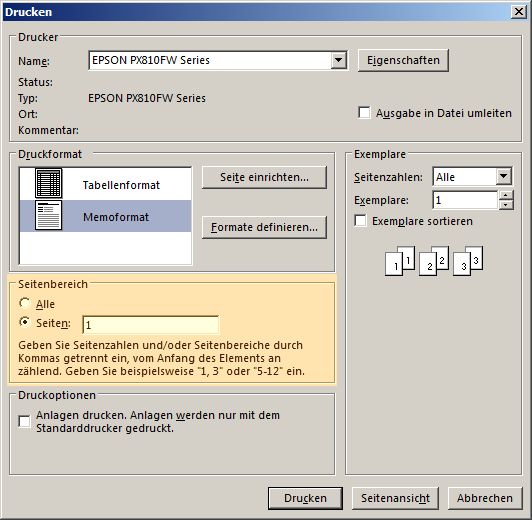The image size is (532, 520).
Task: Select the Tabellenformat table icon
Action: coord(49,184)
